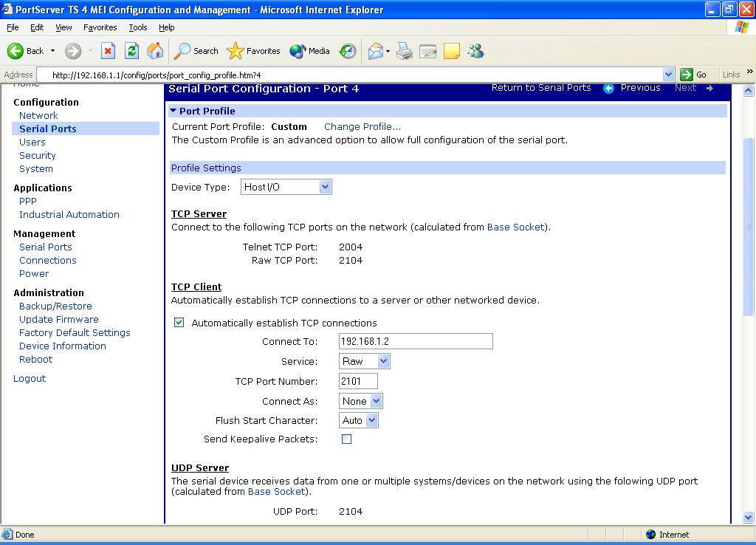Open the Search toolbar button
Viewport: 756px width, 545px height.
[x=196, y=51]
